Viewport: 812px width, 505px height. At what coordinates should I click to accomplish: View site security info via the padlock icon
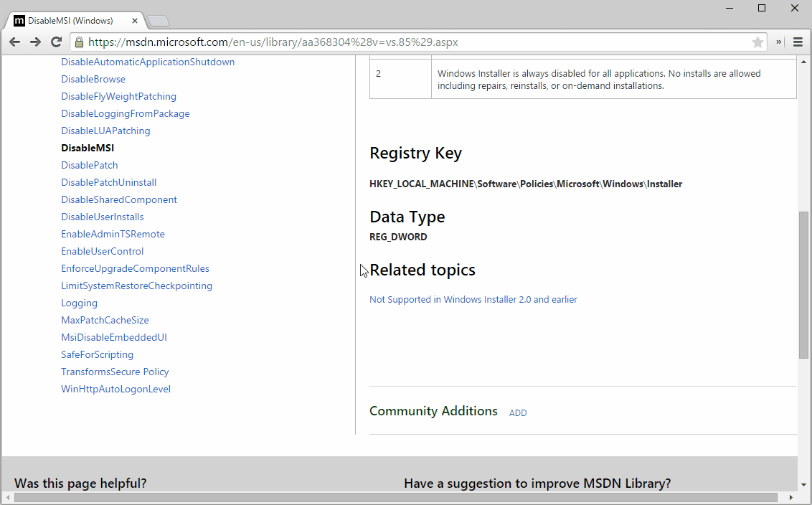click(x=79, y=42)
